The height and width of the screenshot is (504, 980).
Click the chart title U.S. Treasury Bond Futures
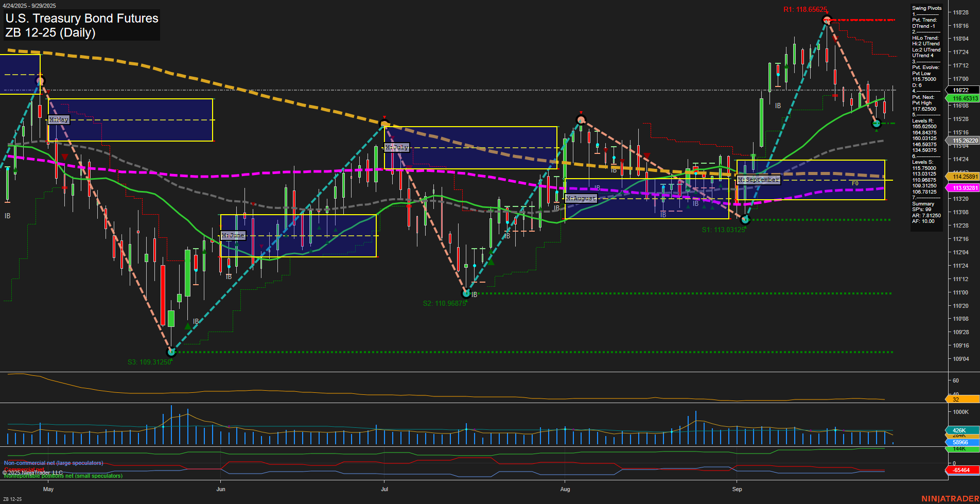pyautogui.click(x=81, y=19)
